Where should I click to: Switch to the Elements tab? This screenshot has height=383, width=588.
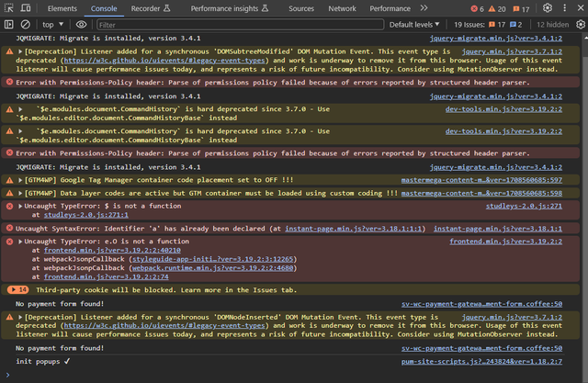tap(62, 8)
